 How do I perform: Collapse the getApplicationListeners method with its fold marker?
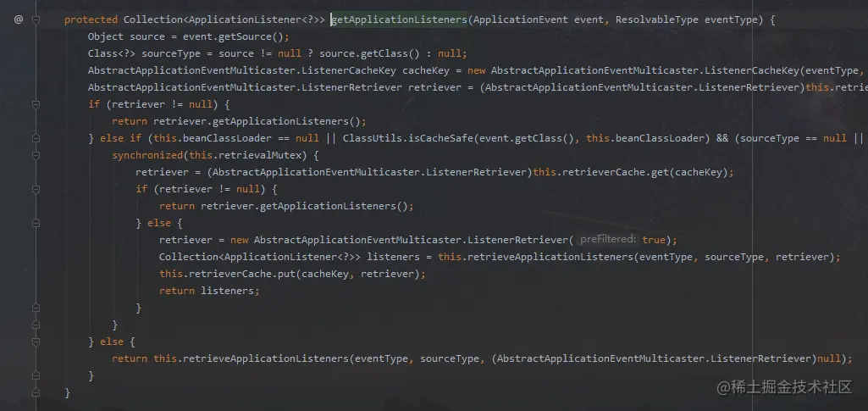[36, 20]
